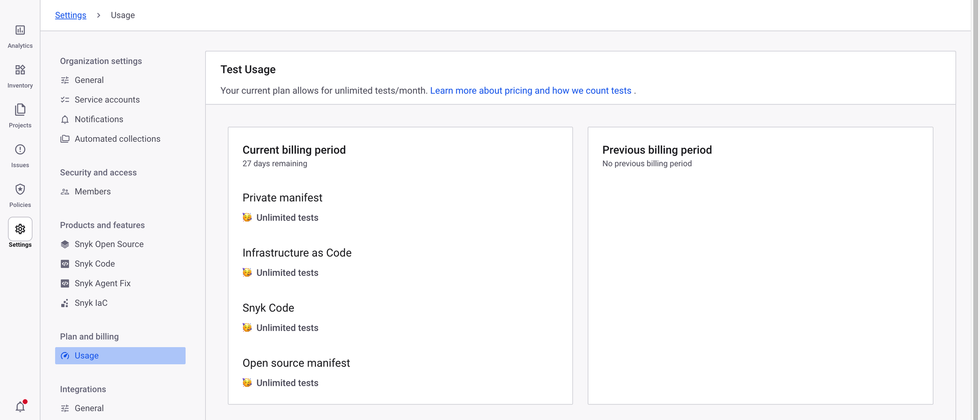Open Automated collections settings
Image resolution: width=980 pixels, height=420 pixels.
[117, 139]
